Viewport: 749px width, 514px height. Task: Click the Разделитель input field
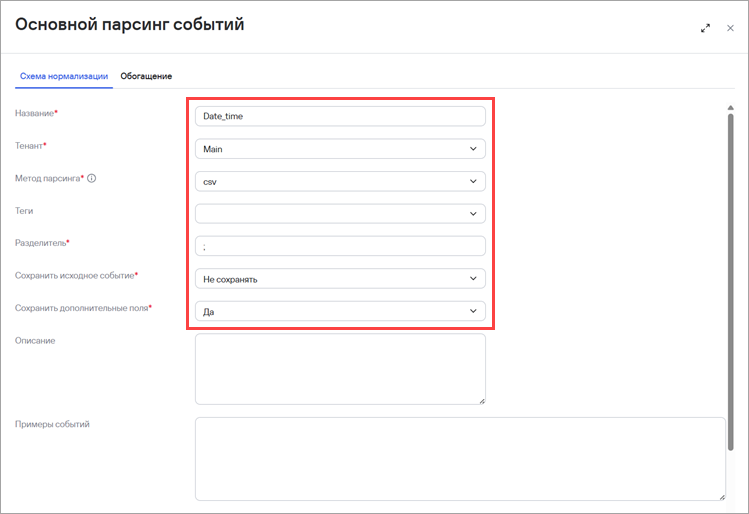340,246
